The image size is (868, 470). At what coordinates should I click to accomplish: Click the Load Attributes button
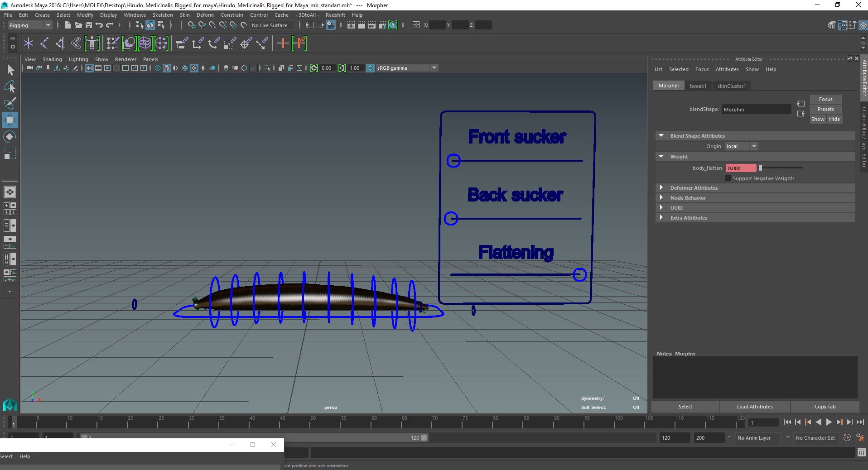[x=755, y=407]
